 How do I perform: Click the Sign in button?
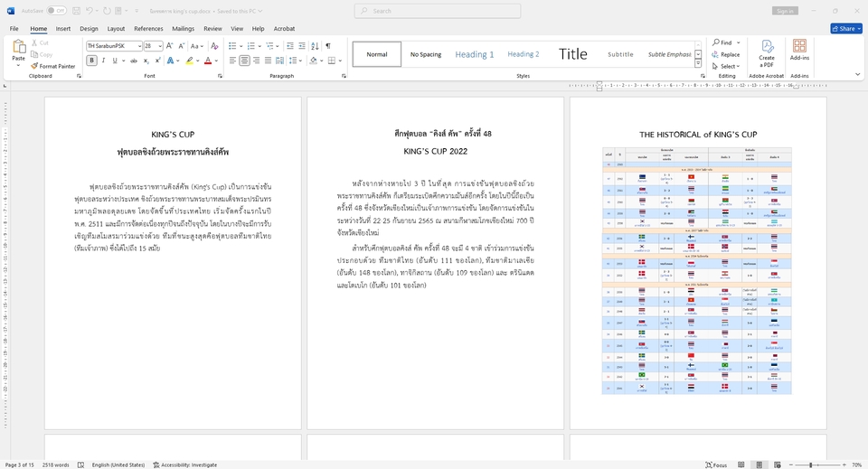785,11
